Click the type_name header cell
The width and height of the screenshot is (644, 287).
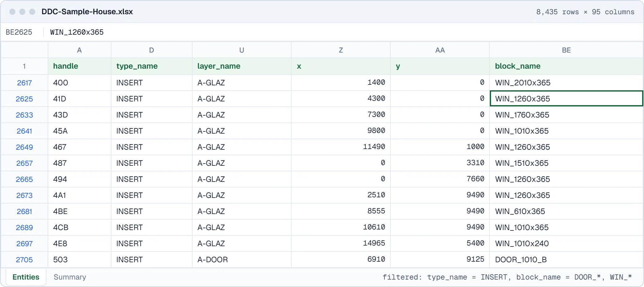point(152,66)
